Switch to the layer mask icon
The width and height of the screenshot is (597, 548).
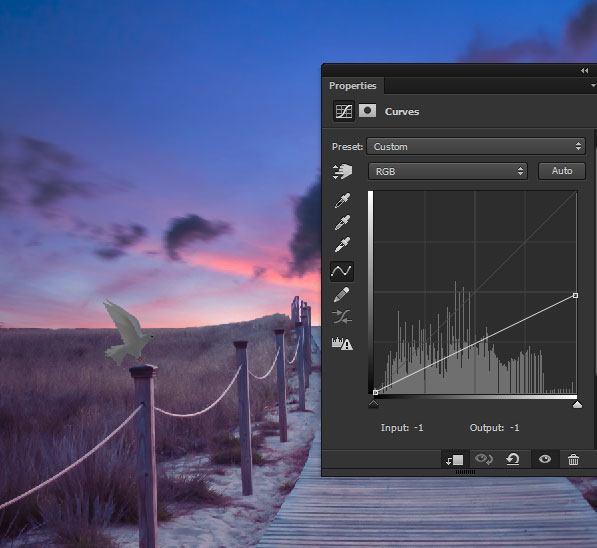coord(367,111)
